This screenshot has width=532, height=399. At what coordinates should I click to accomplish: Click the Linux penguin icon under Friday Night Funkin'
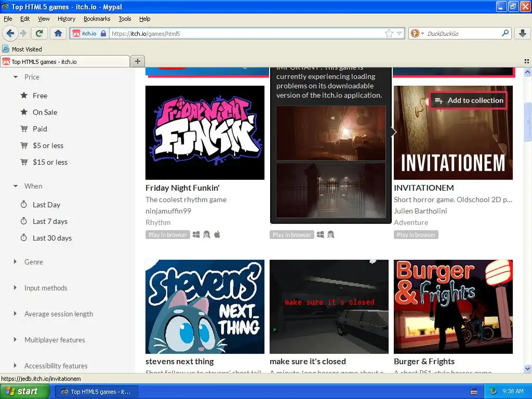click(x=207, y=234)
